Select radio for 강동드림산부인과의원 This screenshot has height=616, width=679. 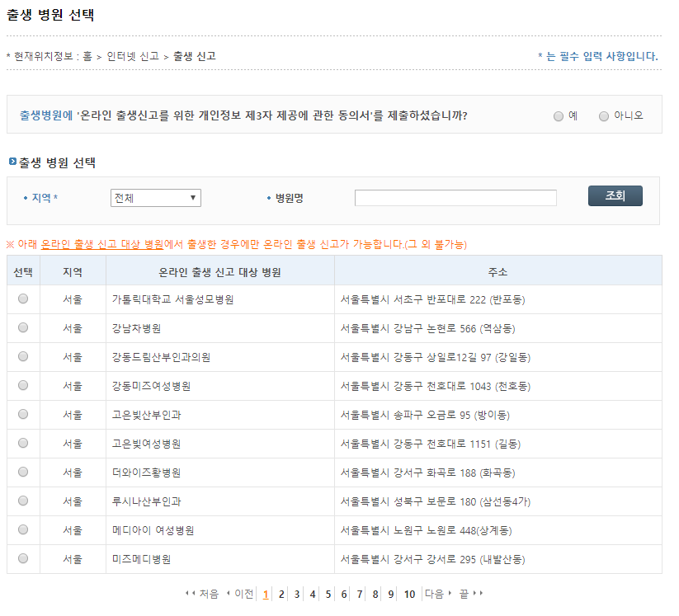click(23, 356)
